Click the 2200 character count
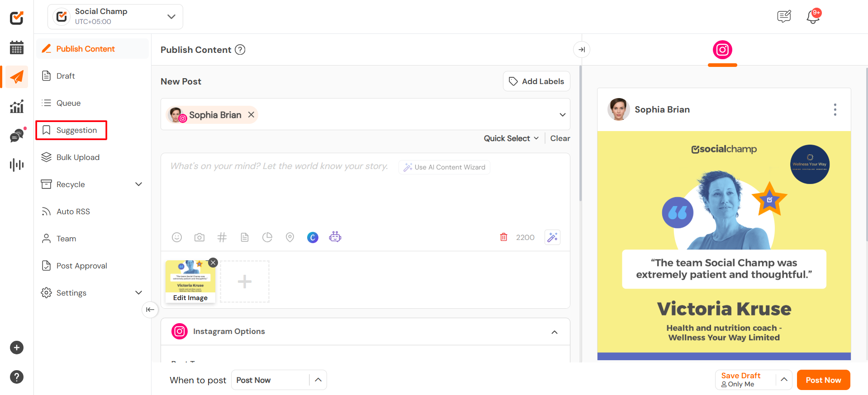 point(525,237)
